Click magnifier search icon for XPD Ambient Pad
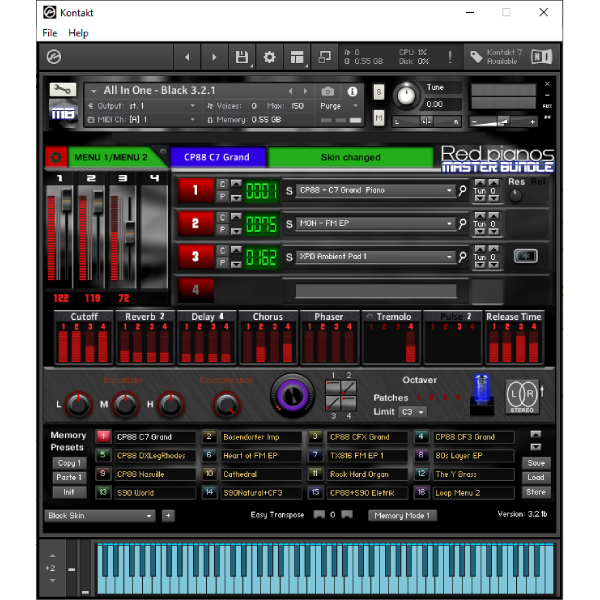The width and height of the screenshot is (600, 600). 462,256
